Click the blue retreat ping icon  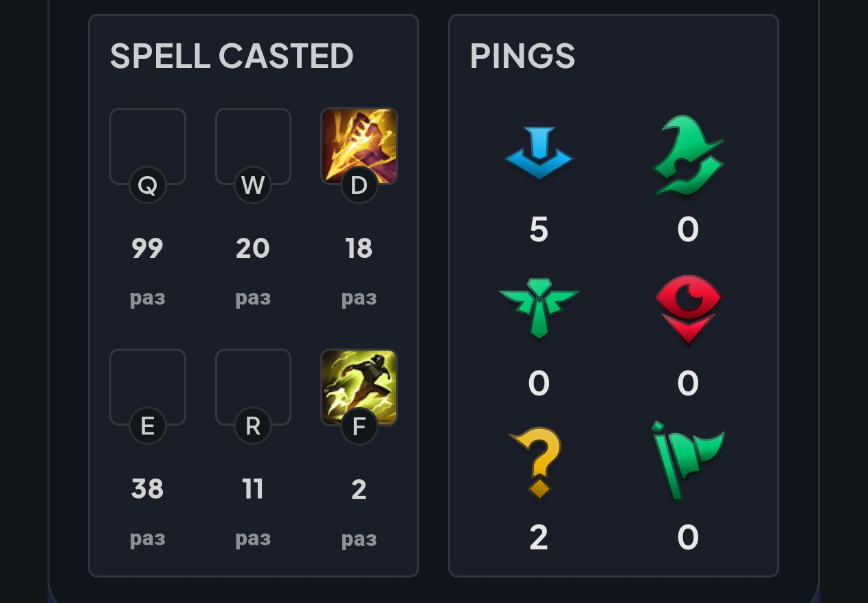[x=539, y=153]
